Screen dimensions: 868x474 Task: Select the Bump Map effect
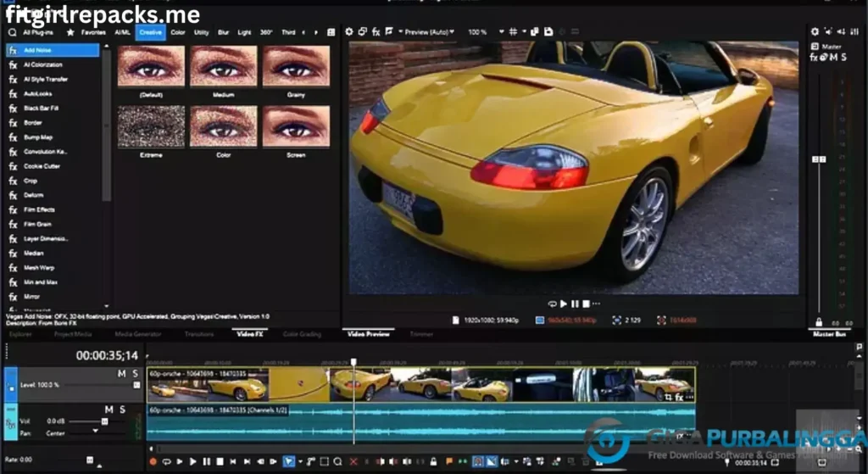pos(38,137)
